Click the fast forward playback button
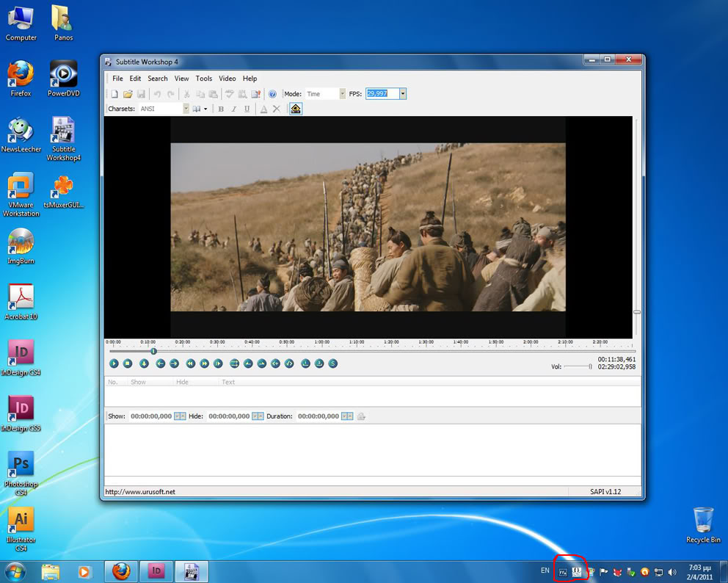 coord(205,363)
